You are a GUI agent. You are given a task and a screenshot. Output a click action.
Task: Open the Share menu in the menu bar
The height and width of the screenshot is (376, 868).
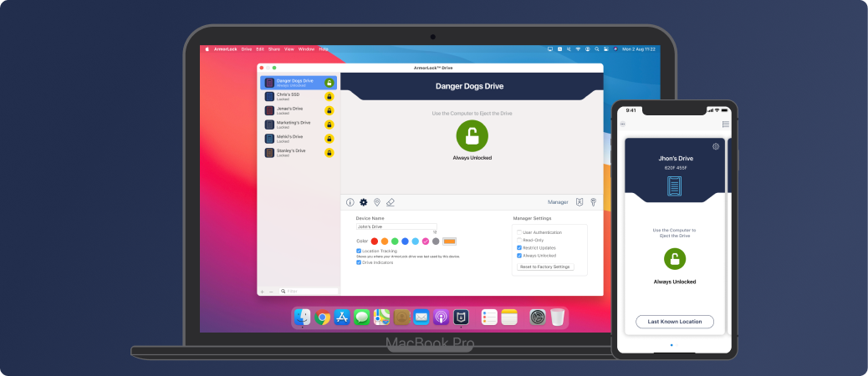point(274,49)
